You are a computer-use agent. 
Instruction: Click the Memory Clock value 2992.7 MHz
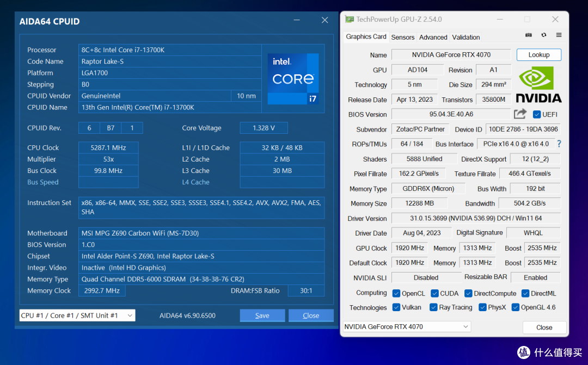[102, 291]
